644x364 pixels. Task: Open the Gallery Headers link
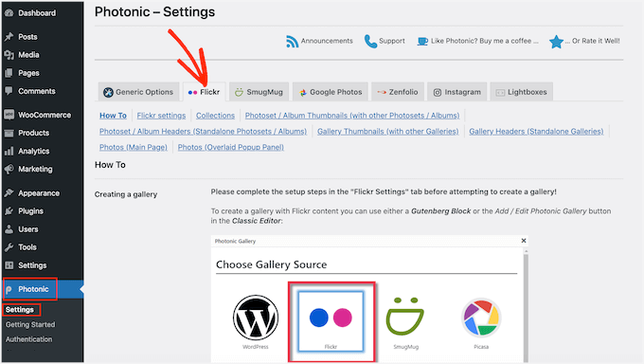click(536, 131)
